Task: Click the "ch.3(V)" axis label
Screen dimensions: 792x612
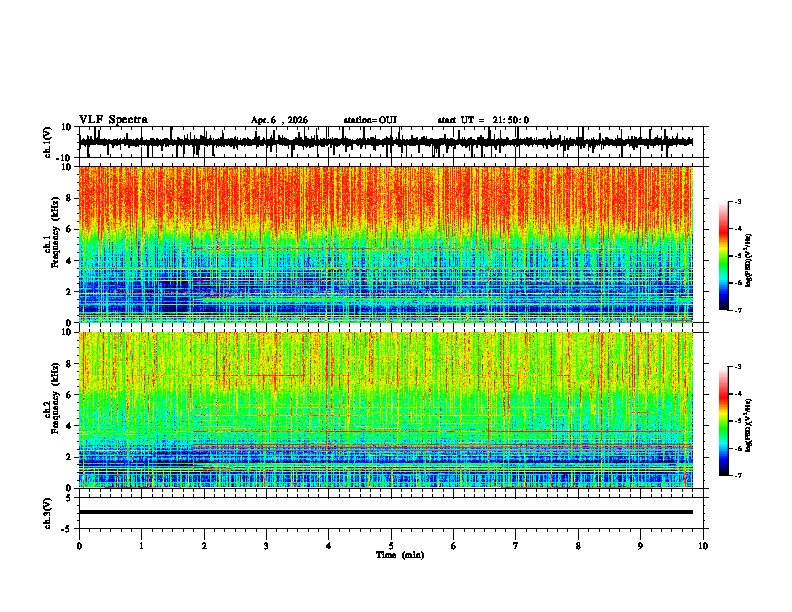Action: pyautogui.click(x=48, y=513)
